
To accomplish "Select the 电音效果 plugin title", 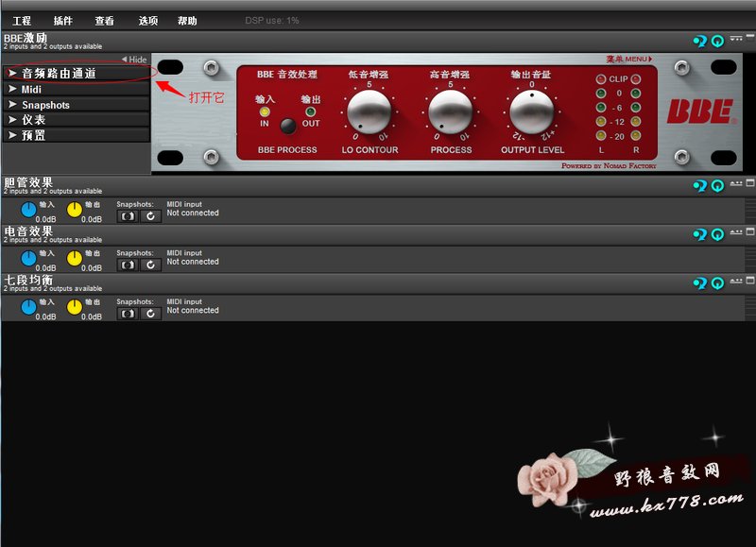I will point(28,231).
